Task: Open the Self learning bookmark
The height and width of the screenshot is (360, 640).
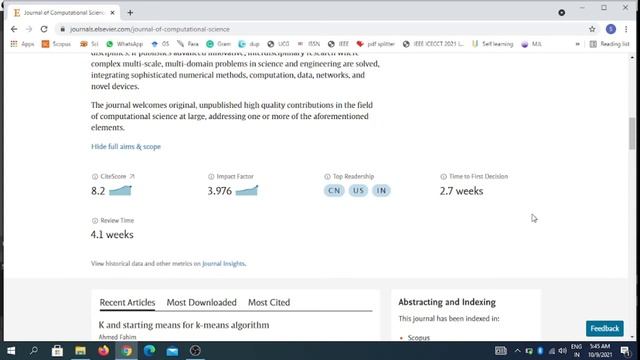Action: pos(493,44)
